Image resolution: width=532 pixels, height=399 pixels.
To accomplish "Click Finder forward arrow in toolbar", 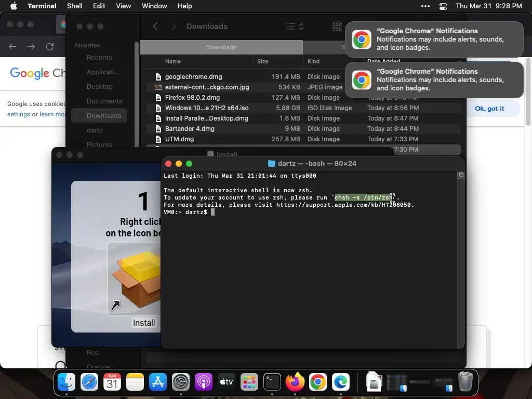I will pyautogui.click(x=174, y=26).
